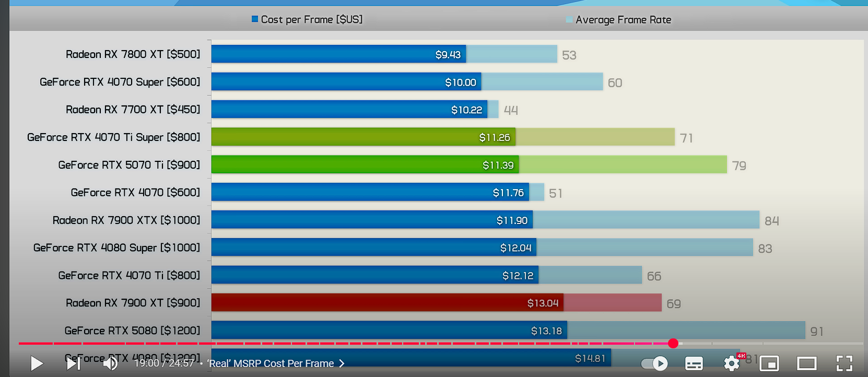Enable miniplayer mode
Viewport: 868px width, 377px height.
(x=769, y=363)
